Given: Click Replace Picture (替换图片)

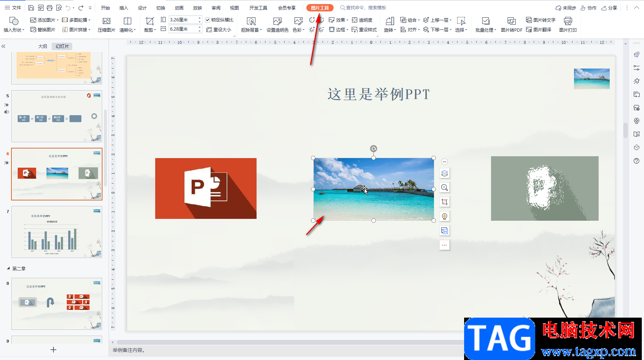Looking at the screenshot, I should 43,30.
